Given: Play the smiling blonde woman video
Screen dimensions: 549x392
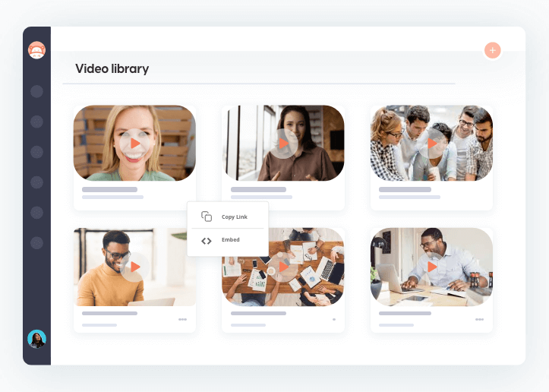Looking at the screenshot, I should pos(134,143).
